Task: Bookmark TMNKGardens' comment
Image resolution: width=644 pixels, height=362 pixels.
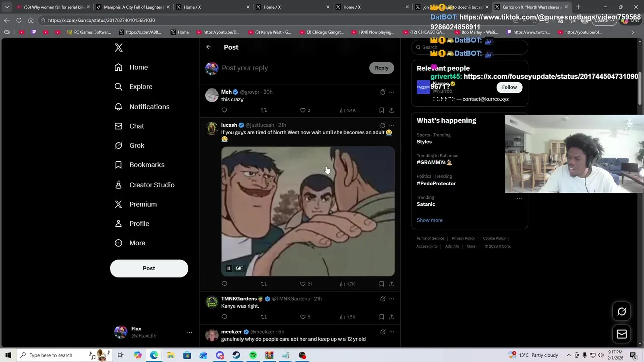Action: point(381,317)
